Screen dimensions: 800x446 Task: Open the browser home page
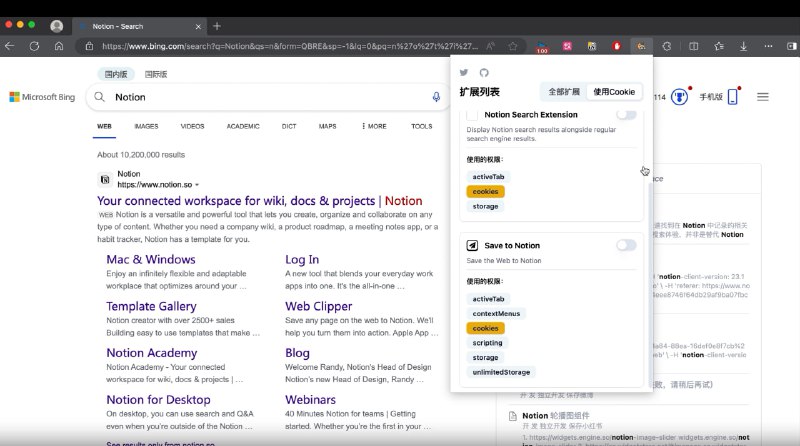point(59,46)
